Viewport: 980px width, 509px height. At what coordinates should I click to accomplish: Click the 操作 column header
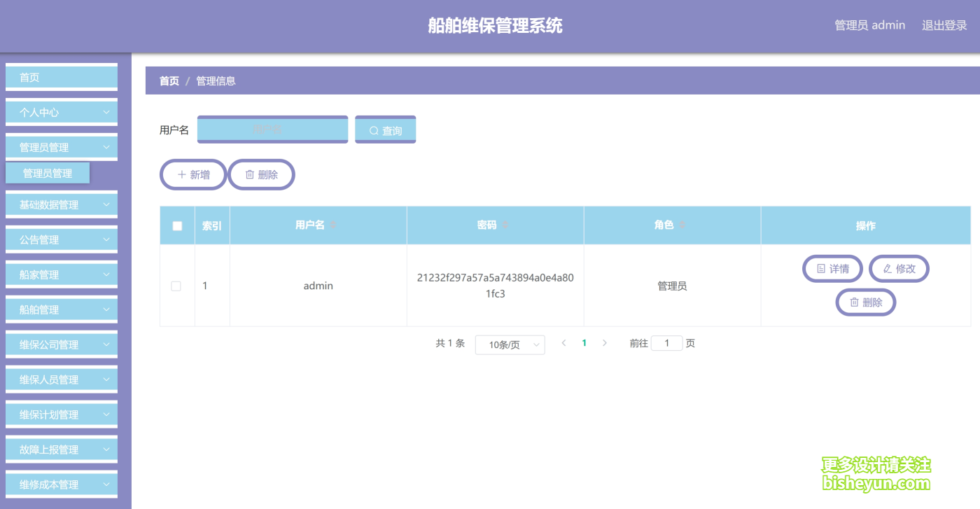pos(866,225)
